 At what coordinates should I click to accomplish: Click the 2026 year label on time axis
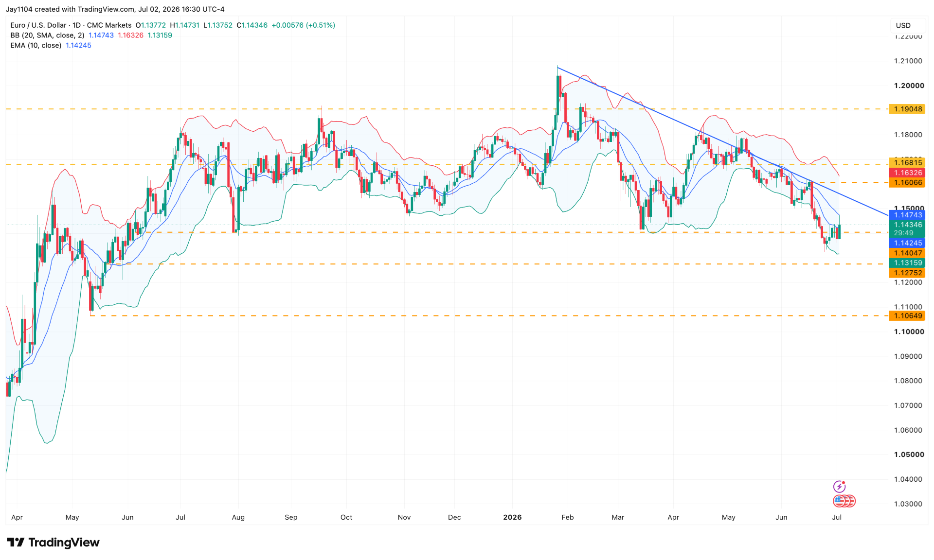[512, 517]
